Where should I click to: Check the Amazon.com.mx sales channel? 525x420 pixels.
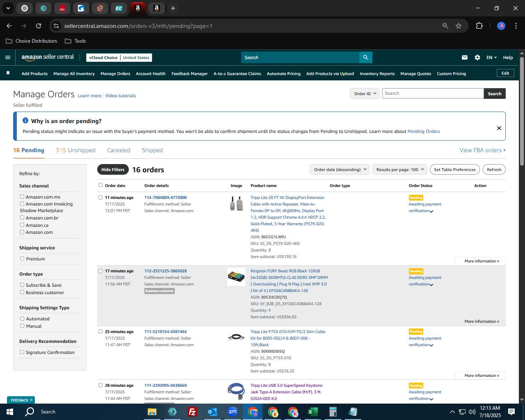tap(22, 197)
